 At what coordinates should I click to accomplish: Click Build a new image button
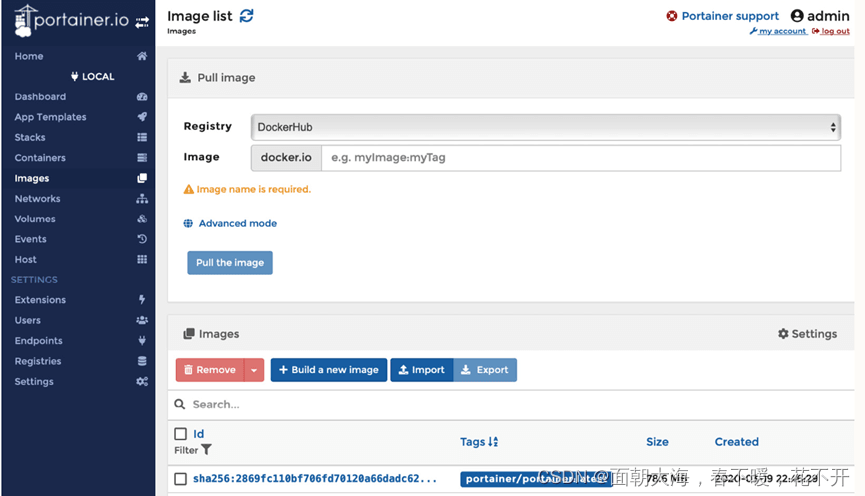click(328, 370)
